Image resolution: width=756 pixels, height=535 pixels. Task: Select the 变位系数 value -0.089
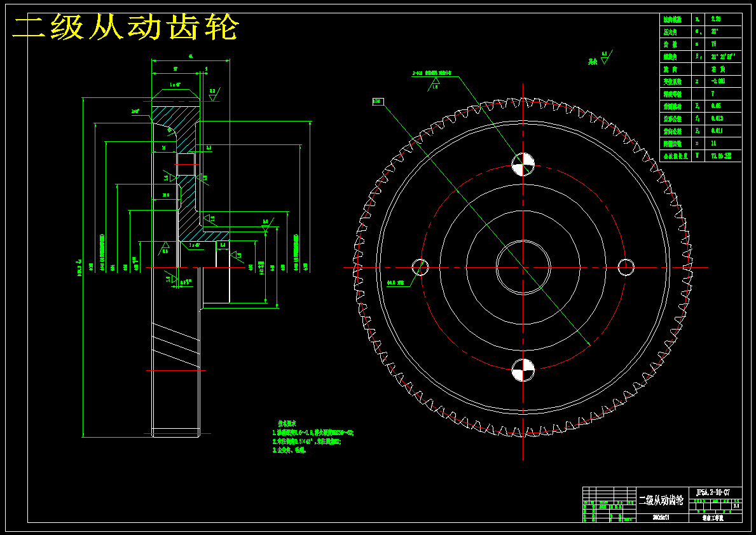pyautogui.click(x=718, y=81)
